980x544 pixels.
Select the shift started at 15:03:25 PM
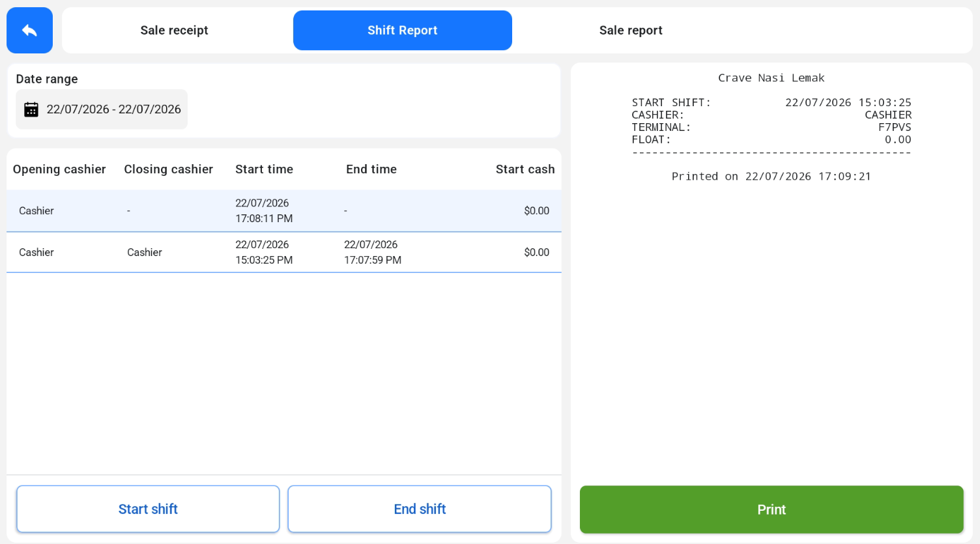coord(284,252)
